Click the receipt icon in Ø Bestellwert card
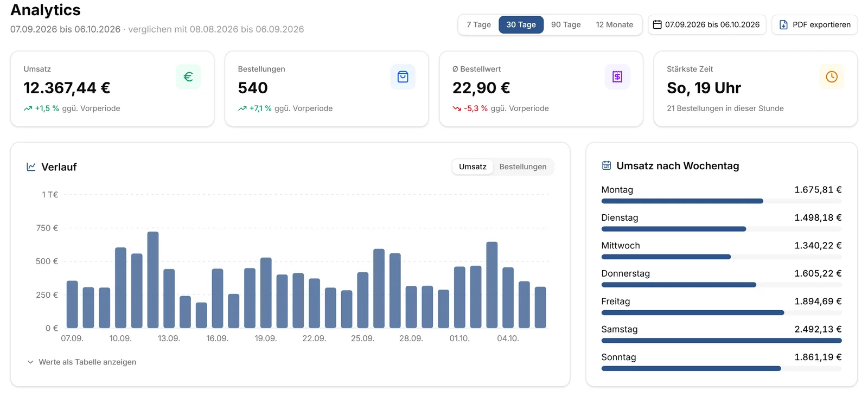The width and height of the screenshot is (868, 397). tap(617, 77)
